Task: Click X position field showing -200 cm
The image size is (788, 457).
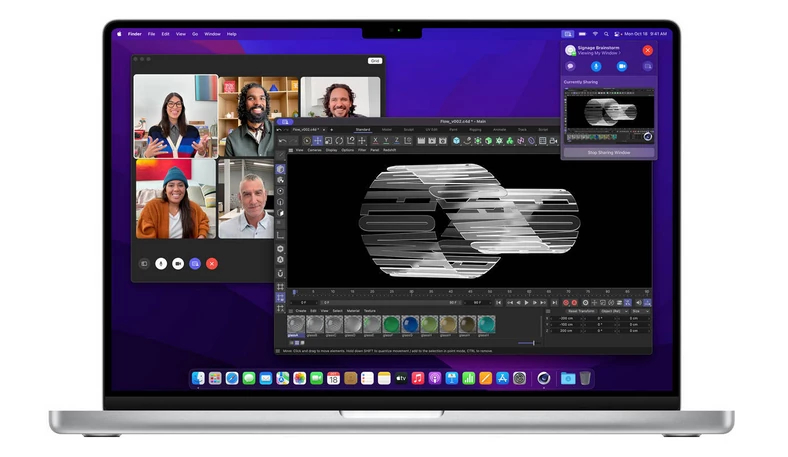Action: tap(566, 318)
